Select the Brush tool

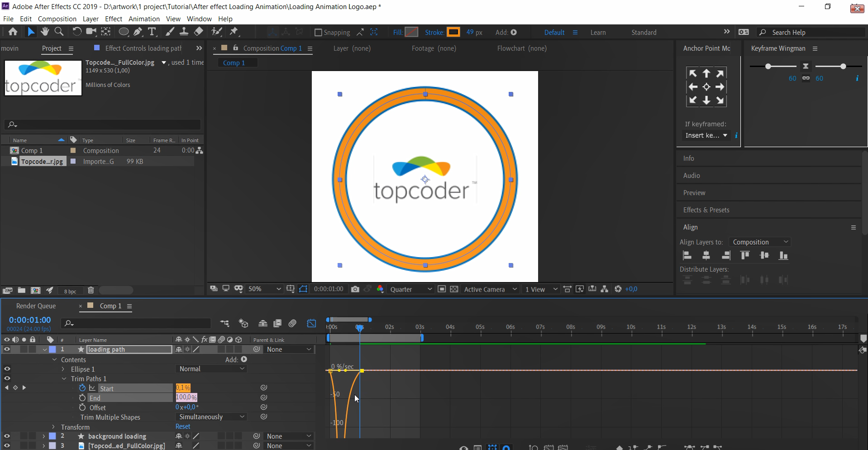click(x=170, y=32)
